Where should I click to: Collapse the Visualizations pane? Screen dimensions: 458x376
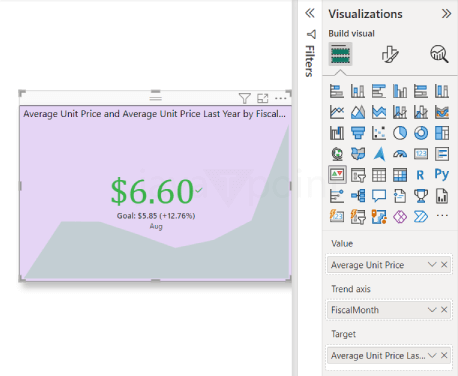446,14
